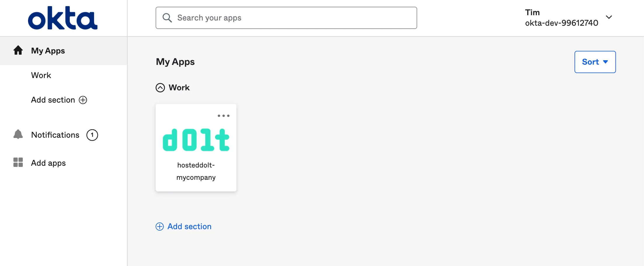Open My Apps via the home icon
Viewport: 644px width, 266px height.
[x=18, y=50]
